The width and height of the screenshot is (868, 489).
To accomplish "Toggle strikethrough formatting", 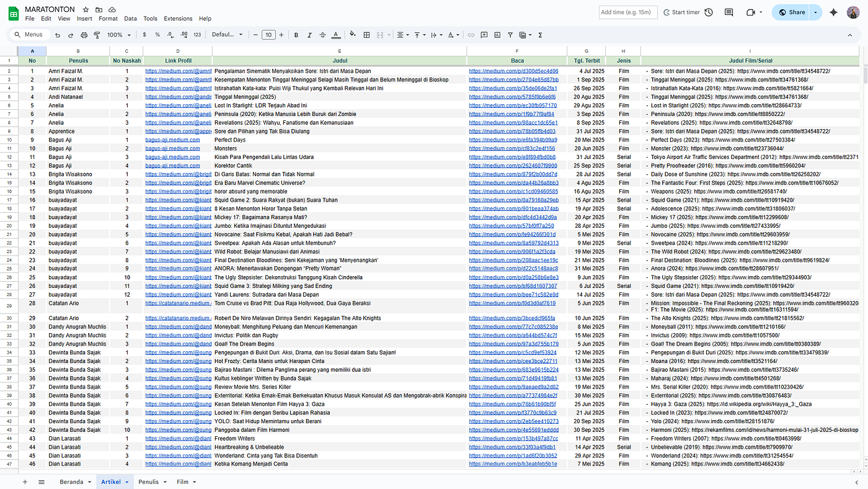I will tap(322, 35).
